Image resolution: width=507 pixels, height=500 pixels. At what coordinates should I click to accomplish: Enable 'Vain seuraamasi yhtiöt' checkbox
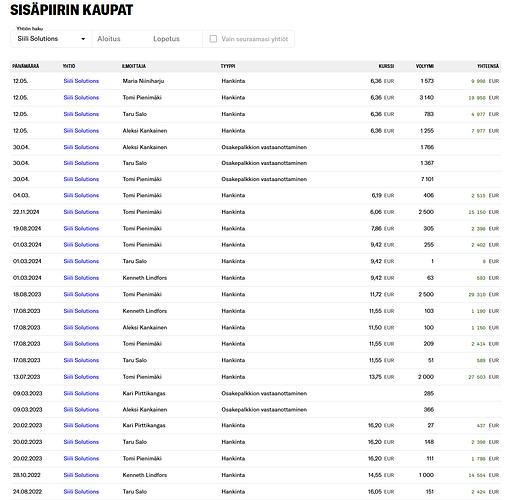tap(213, 39)
